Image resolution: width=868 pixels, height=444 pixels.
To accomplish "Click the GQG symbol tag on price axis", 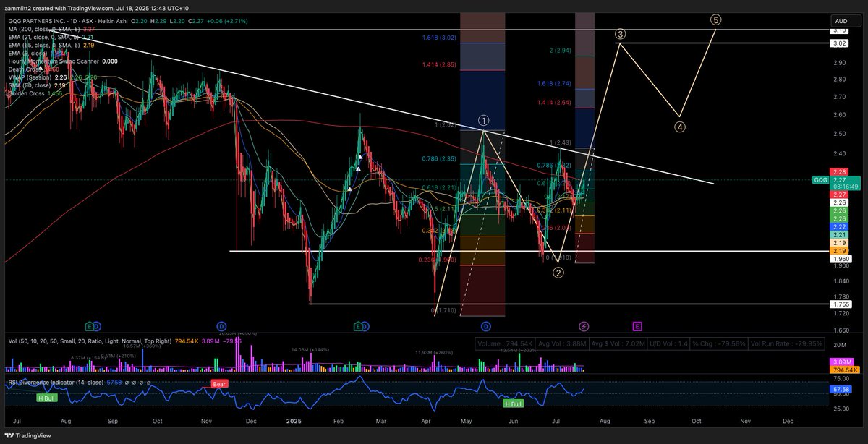I will point(820,182).
